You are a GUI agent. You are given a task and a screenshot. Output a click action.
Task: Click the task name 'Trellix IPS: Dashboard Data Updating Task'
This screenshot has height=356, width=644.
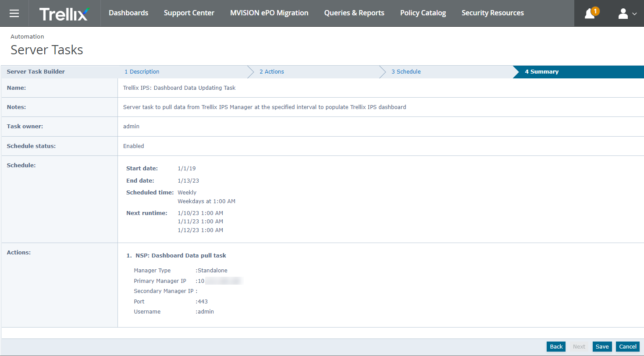(179, 88)
